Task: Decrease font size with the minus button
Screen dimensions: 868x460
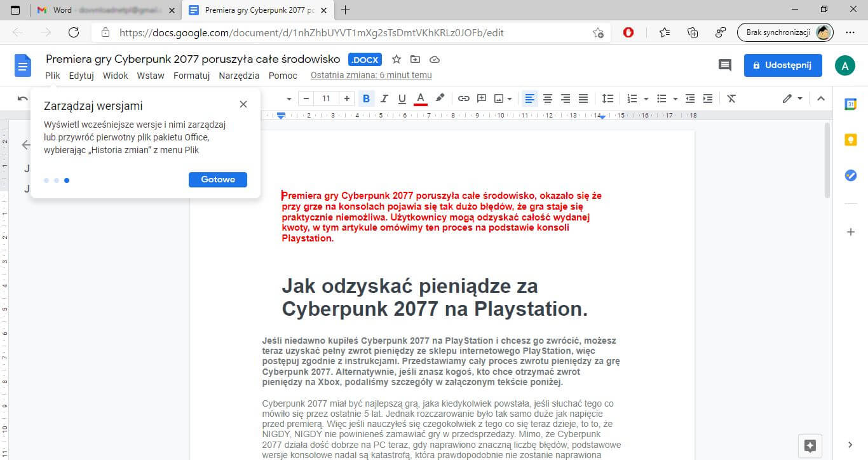Action: click(x=306, y=98)
